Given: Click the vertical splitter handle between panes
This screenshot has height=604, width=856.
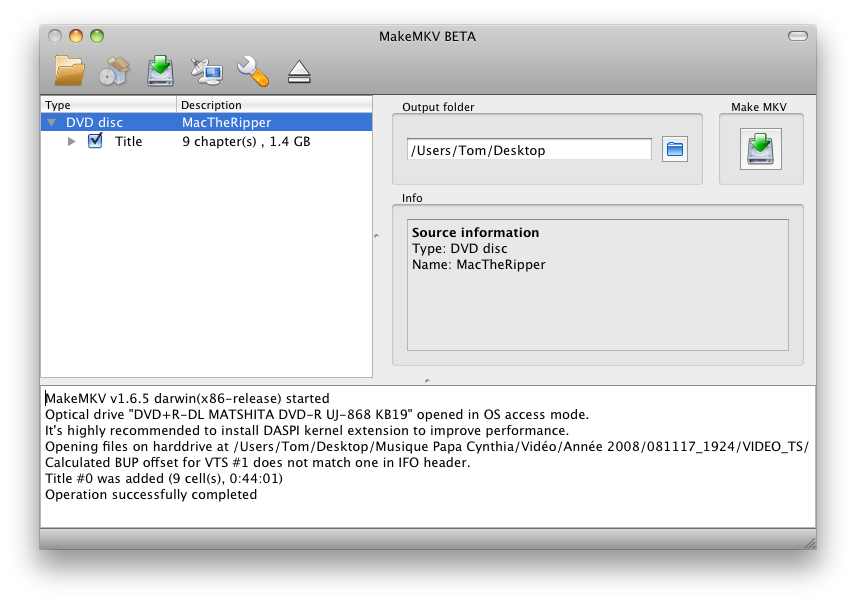Looking at the screenshot, I should [376, 236].
